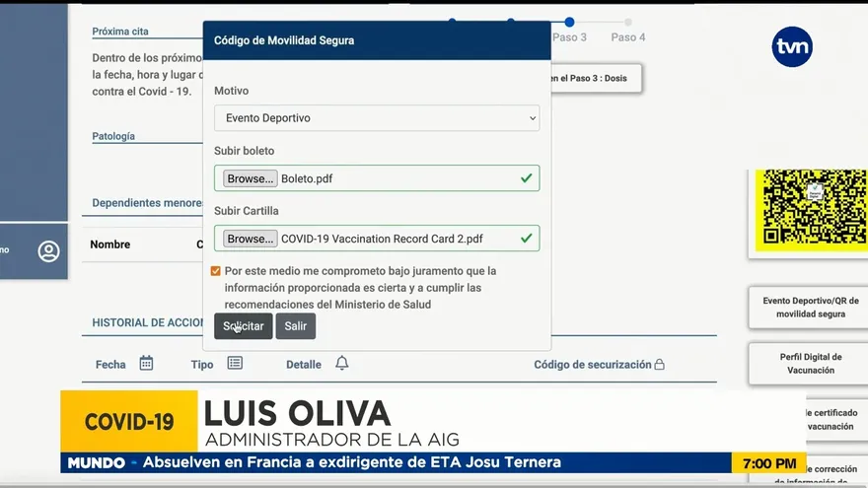
Task: Click the lock icon by Código de securización
Action: coord(659,364)
